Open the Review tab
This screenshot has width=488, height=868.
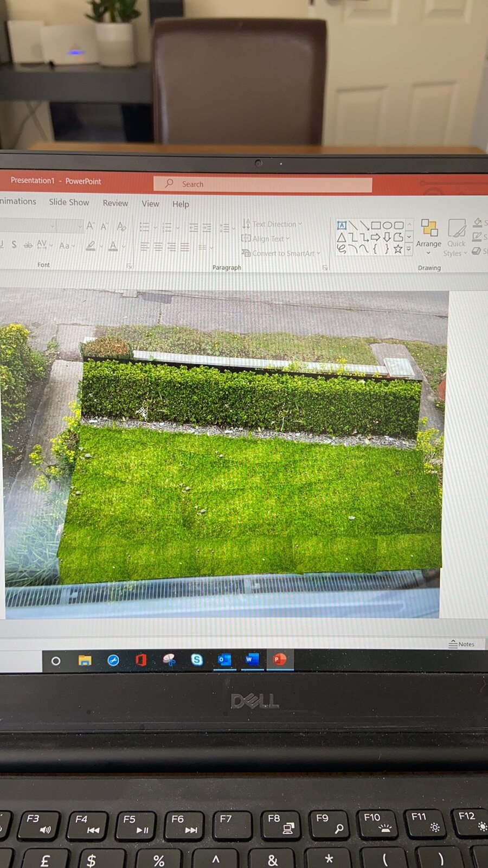[115, 203]
